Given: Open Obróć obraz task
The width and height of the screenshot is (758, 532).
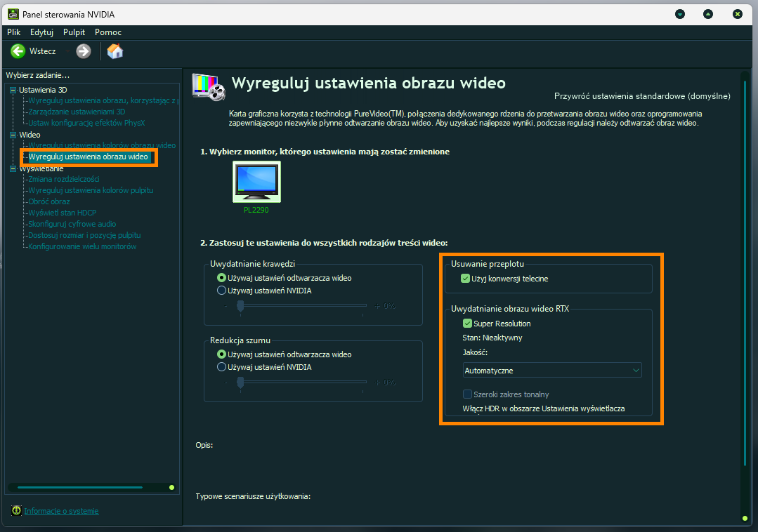Looking at the screenshot, I should pos(49,201).
